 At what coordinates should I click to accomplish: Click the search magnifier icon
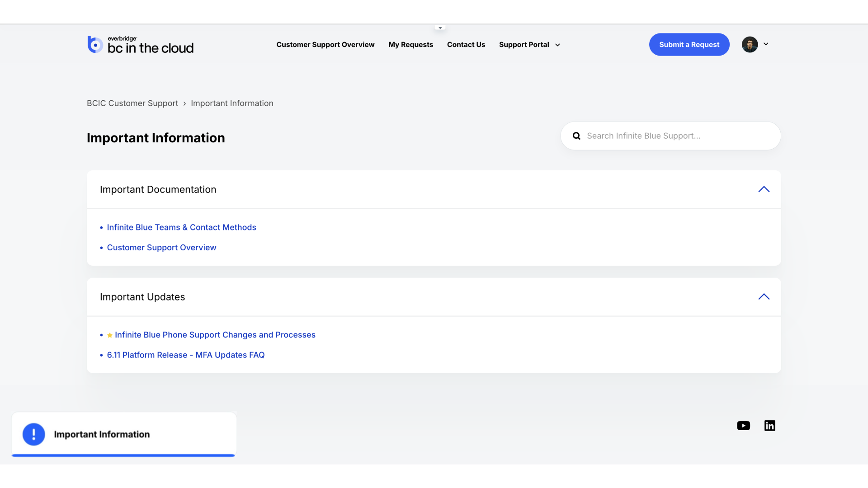(x=576, y=136)
